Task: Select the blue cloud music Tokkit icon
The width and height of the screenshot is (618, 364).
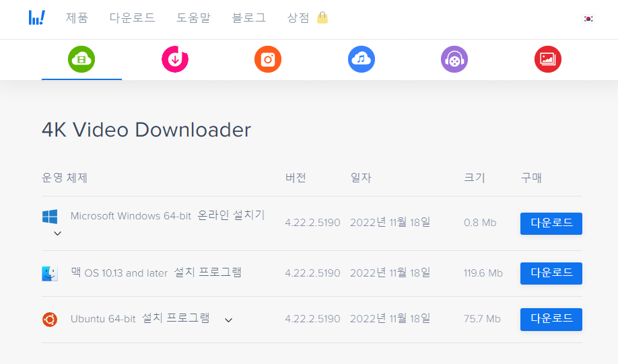Action: [x=362, y=59]
